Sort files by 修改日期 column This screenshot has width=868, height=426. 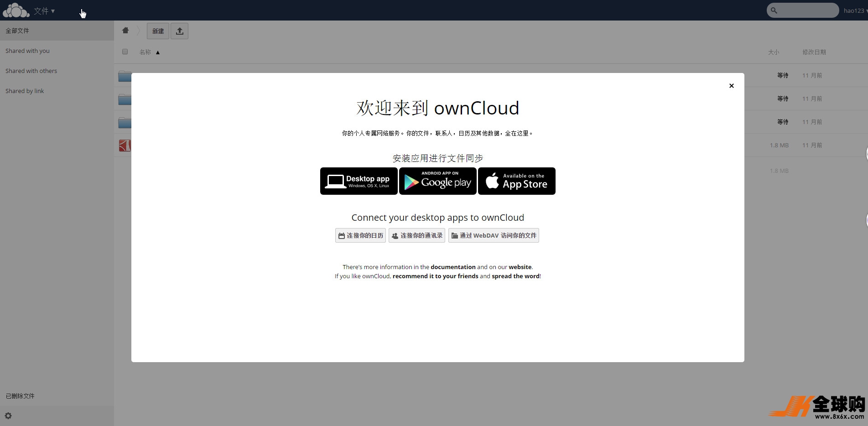click(814, 52)
